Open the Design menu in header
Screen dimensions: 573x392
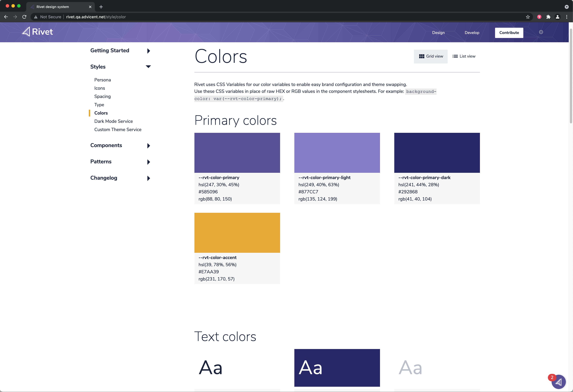pyautogui.click(x=438, y=33)
